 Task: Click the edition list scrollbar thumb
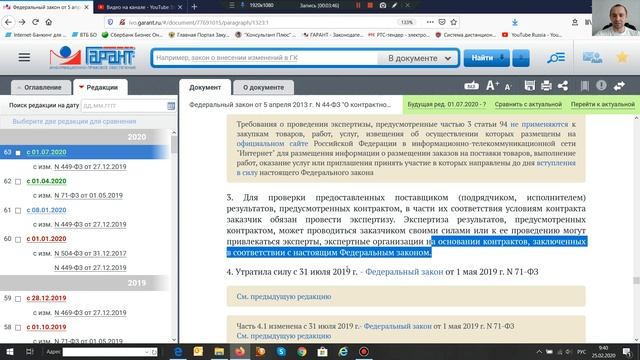click(174, 144)
